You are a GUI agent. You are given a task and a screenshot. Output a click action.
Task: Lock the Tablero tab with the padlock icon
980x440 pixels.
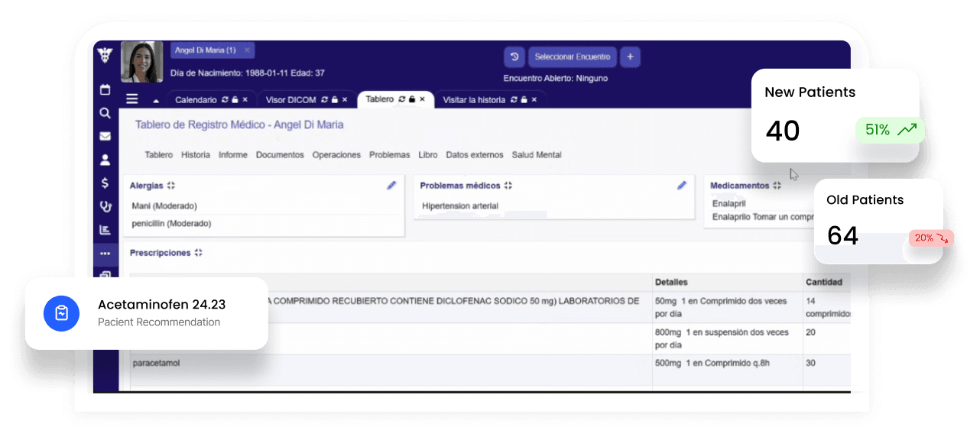coord(411,99)
